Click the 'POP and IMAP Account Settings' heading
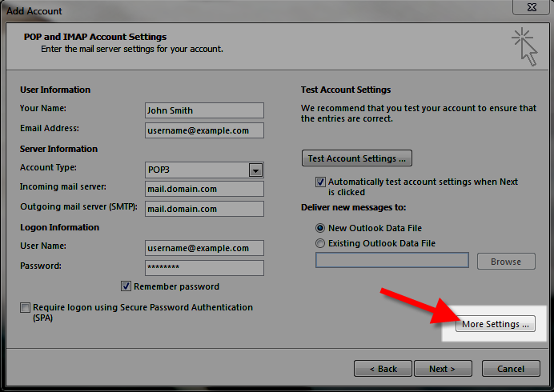 pyautogui.click(x=95, y=37)
